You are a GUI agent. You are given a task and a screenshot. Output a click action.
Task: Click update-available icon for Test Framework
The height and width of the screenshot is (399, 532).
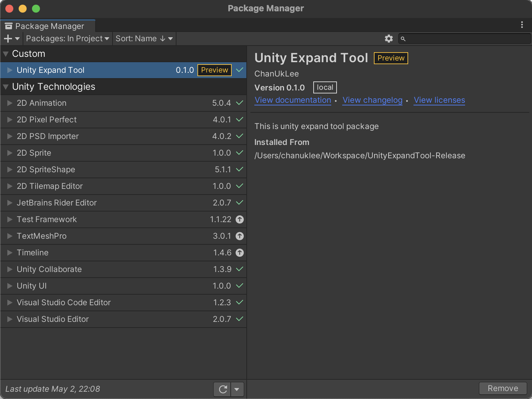239,219
